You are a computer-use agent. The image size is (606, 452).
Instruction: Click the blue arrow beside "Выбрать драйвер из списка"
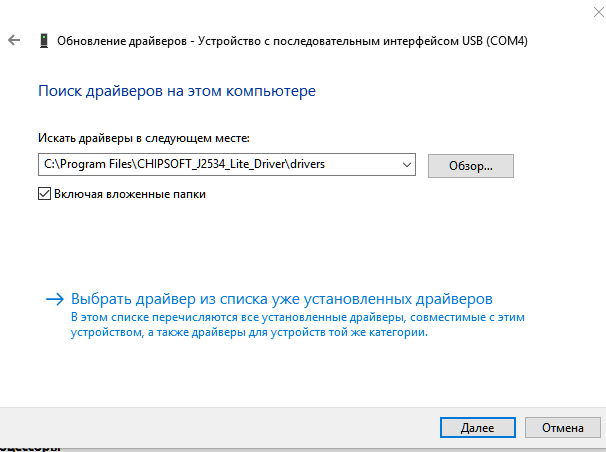pos(54,299)
